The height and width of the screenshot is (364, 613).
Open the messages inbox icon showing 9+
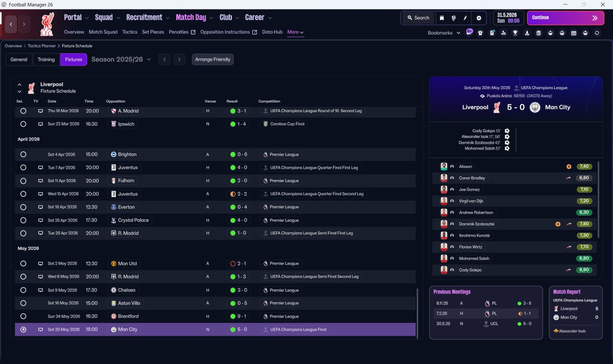(x=469, y=32)
